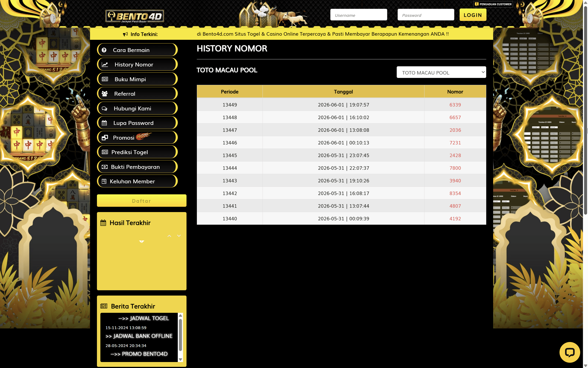The image size is (588, 368).
Task: Open the live chat bubble widget
Action: click(570, 352)
